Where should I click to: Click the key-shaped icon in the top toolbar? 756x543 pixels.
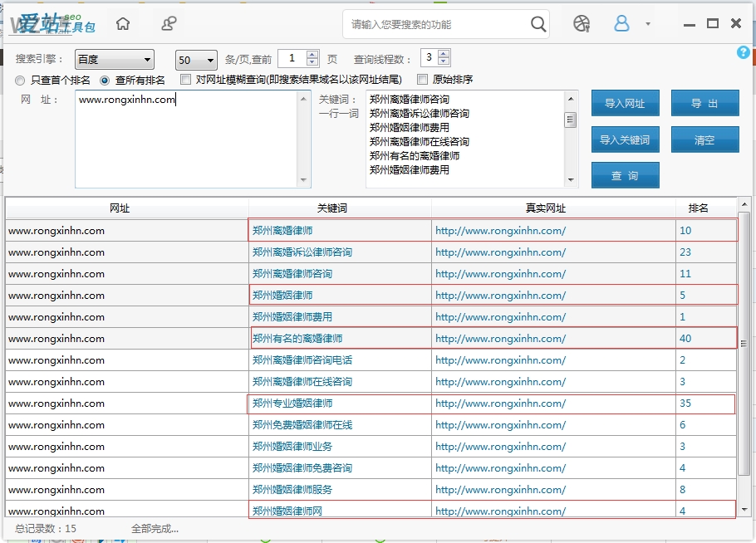169,23
